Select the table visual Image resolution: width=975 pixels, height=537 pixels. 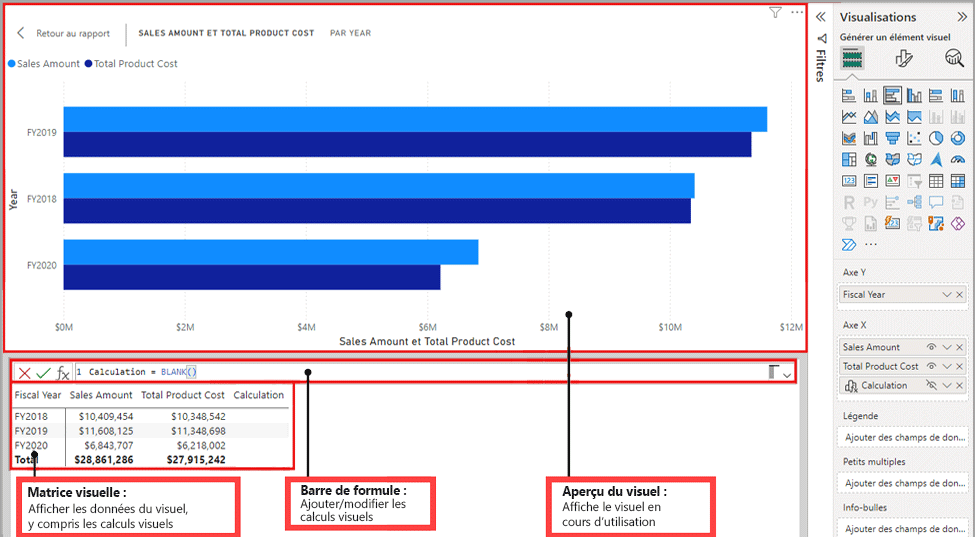coord(936,181)
